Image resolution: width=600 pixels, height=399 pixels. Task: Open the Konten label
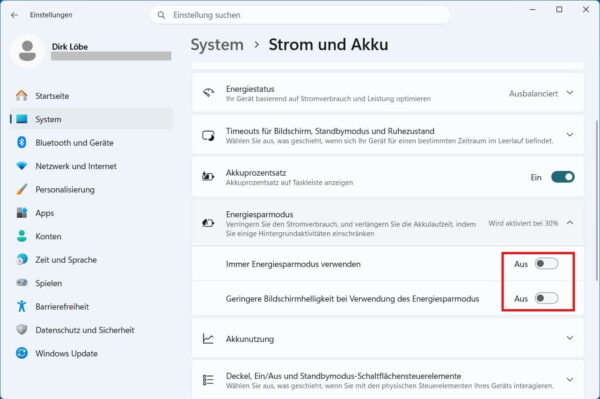(x=48, y=236)
